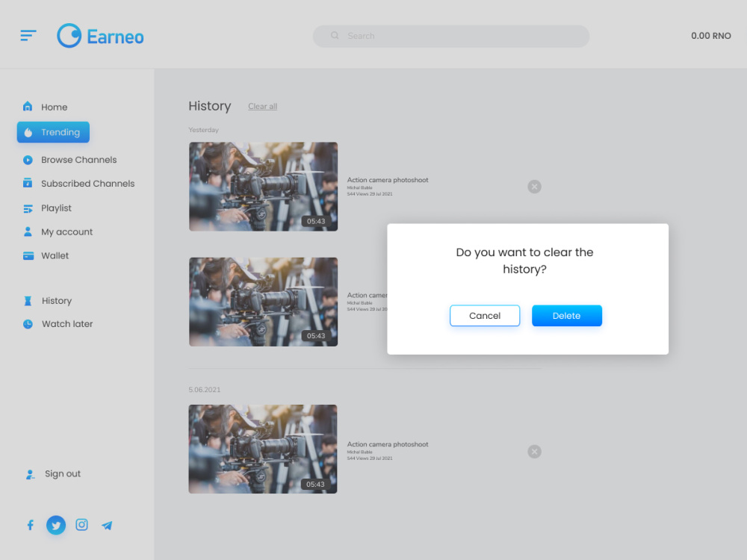Viewport: 747px width, 560px height.
Task: Click the History page heading
Action: (x=210, y=106)
